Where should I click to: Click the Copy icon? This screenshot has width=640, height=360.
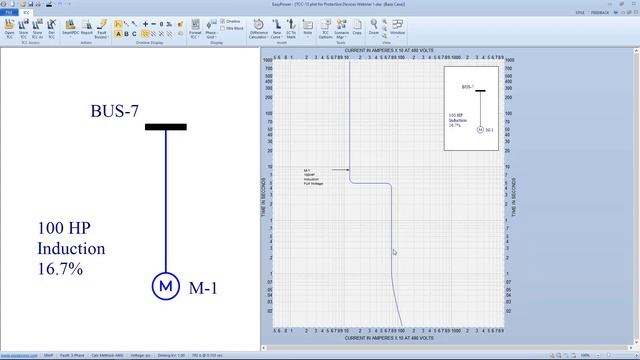pos(357,27)
